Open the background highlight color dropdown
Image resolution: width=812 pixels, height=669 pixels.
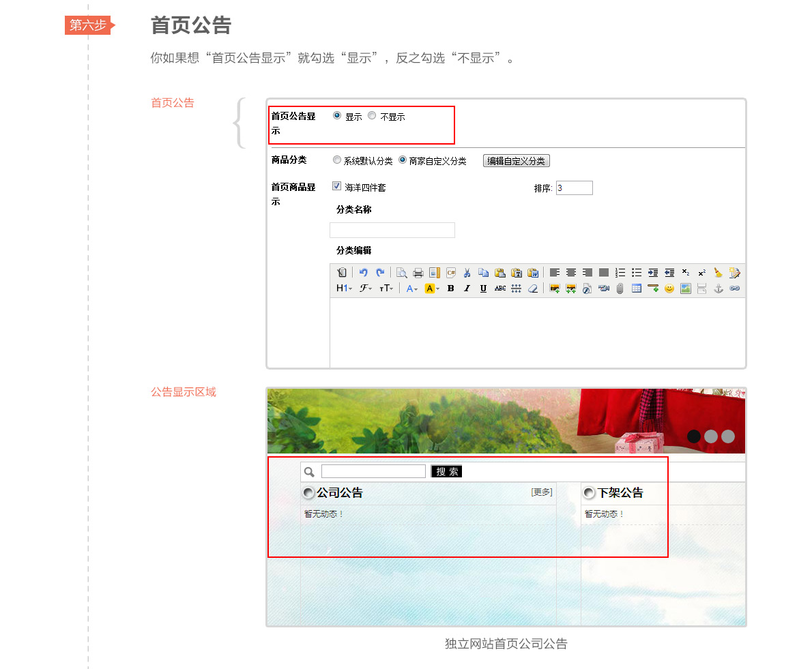432,288
